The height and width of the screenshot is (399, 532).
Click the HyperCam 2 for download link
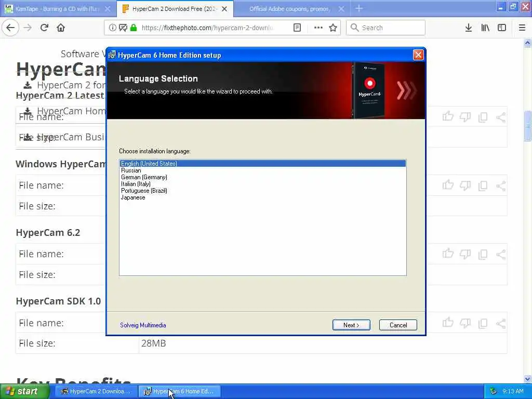64,85
